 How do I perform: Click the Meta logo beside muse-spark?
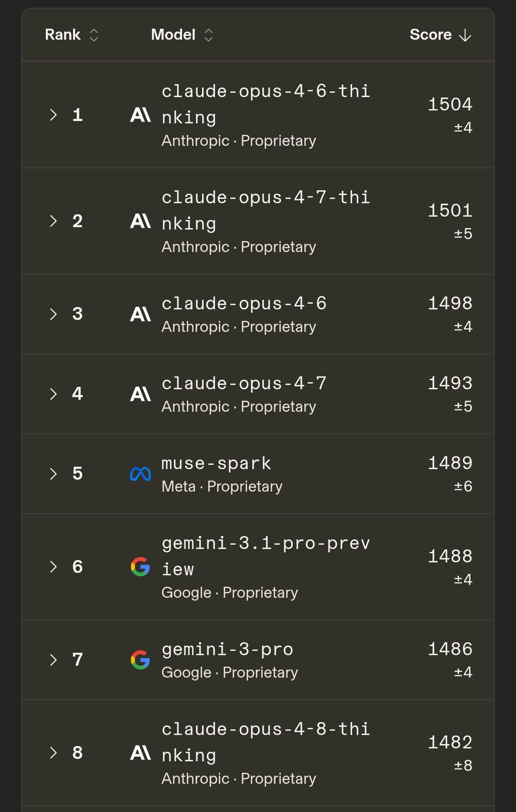click(x=140, y=474)
